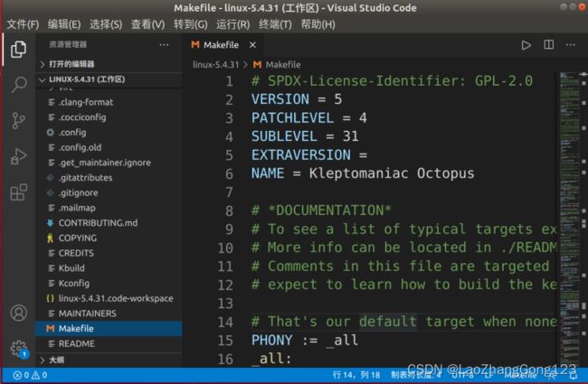Open the Kconfig file
This screenshot has height=384, width=588.
tap(109, 283)
